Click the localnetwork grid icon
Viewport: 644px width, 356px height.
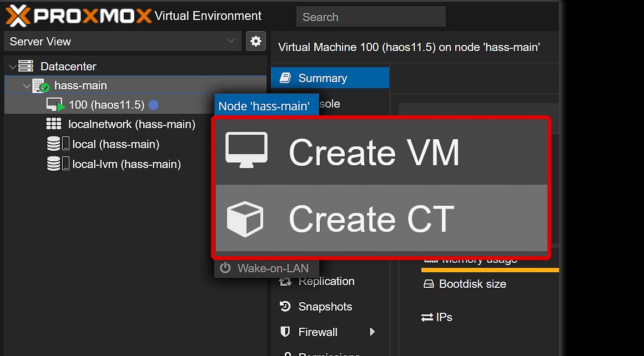click(x=54, y=124)
